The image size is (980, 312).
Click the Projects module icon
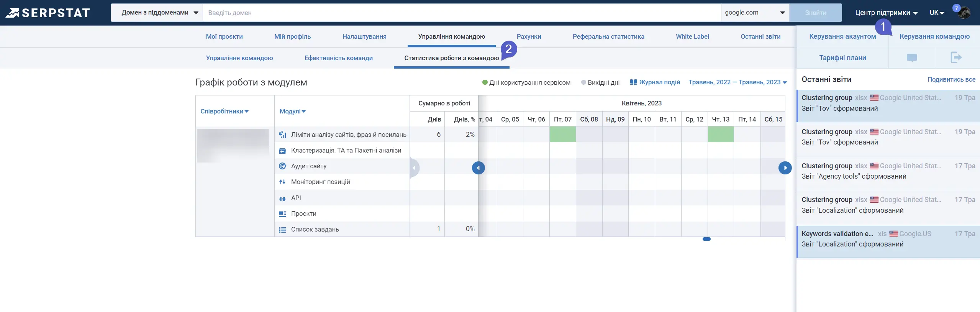pos(282,214)
